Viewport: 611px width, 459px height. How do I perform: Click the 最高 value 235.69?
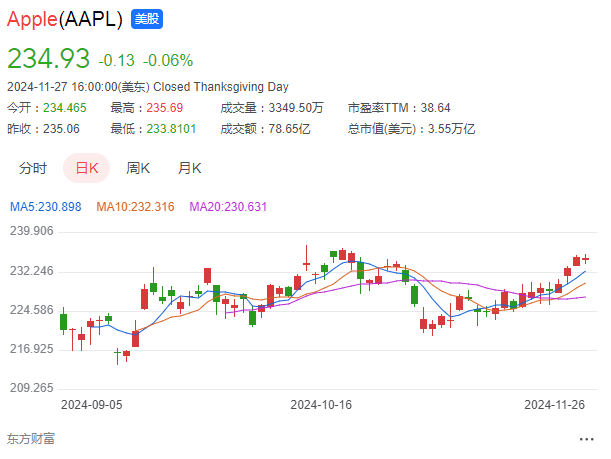coord(164,108)
